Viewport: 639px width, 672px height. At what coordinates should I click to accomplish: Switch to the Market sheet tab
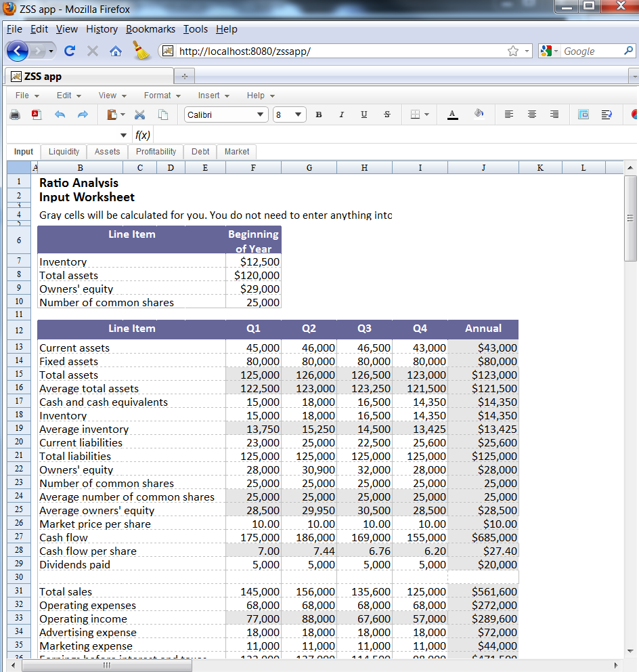click(x=237, y=152)
